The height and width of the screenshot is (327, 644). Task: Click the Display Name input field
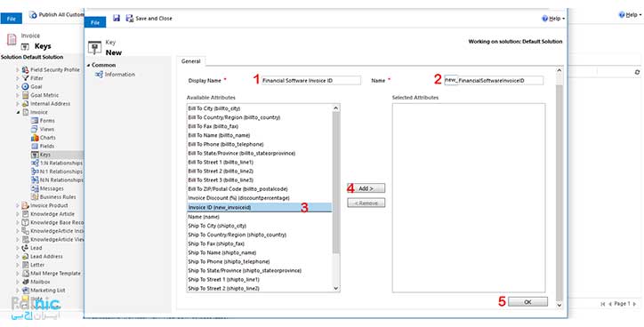[311, 80]
